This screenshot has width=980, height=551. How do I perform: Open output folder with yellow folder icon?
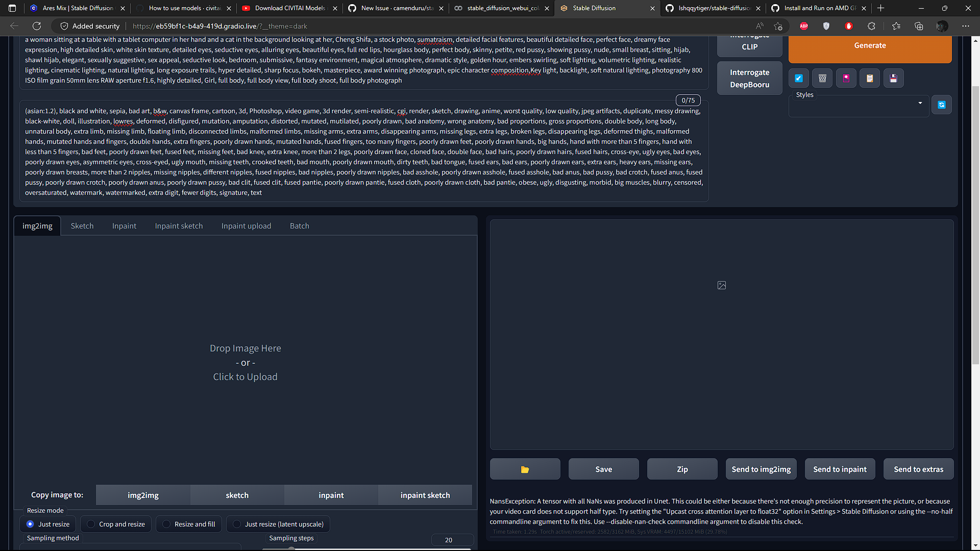click(x=525, y=469)
